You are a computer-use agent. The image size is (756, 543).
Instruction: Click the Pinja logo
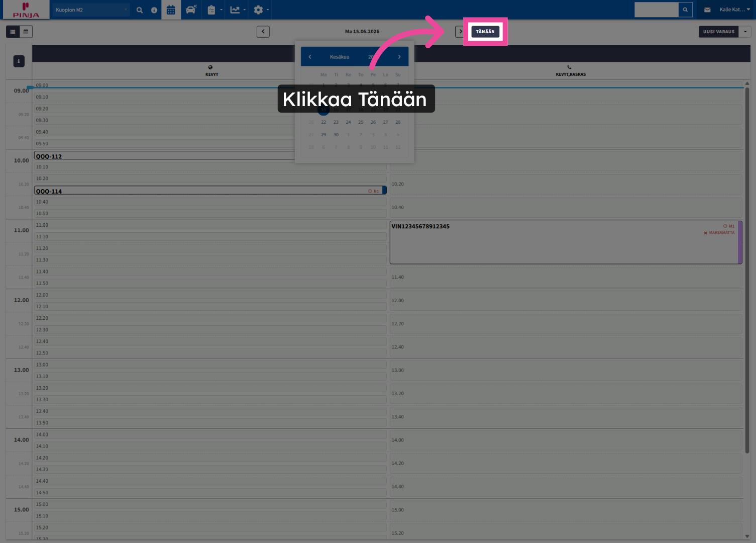(x=25, y=10)
